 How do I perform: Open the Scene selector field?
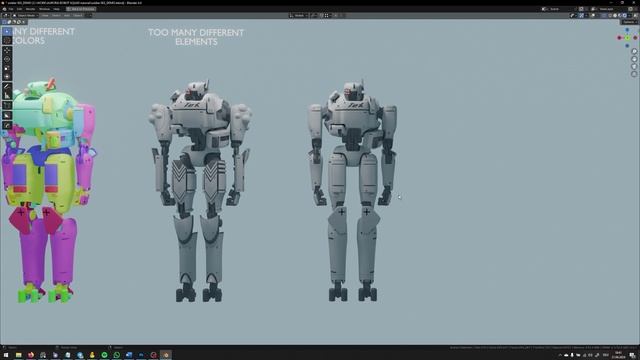click(560, 9)
